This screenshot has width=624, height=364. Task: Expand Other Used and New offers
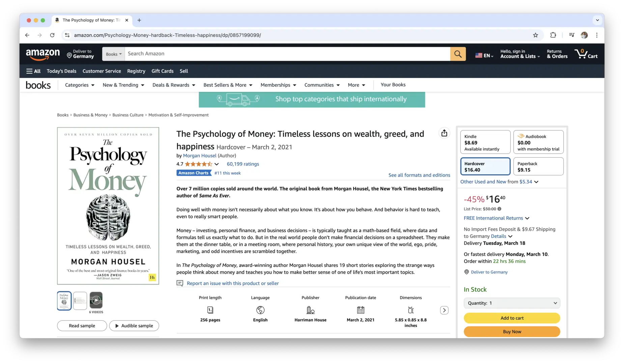coord(536,182)
